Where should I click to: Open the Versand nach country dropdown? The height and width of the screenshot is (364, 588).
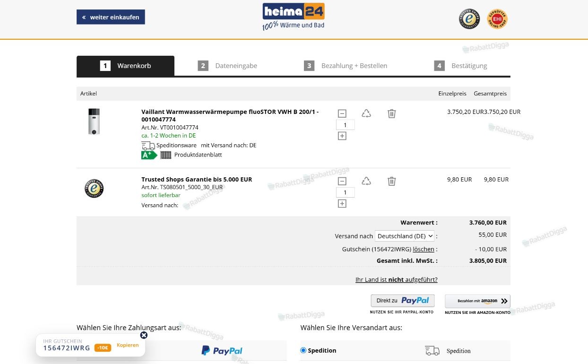tap(405, 236)
